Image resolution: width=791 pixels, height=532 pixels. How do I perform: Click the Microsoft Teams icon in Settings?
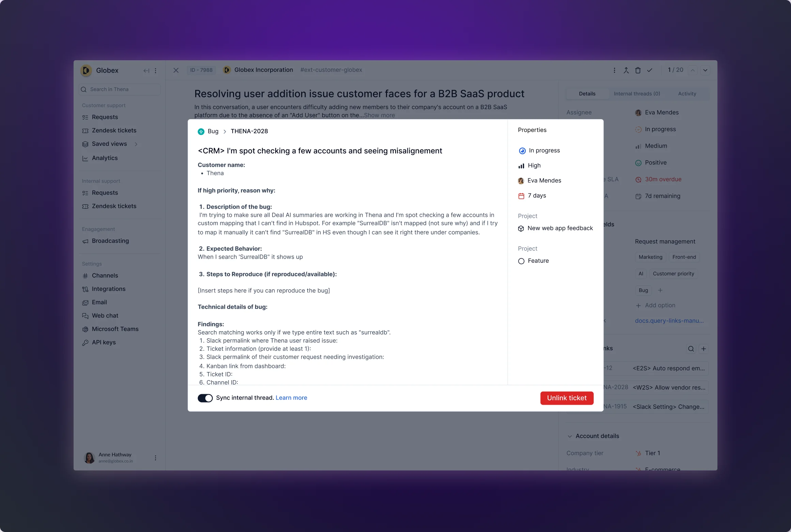(x=86, y=329)
